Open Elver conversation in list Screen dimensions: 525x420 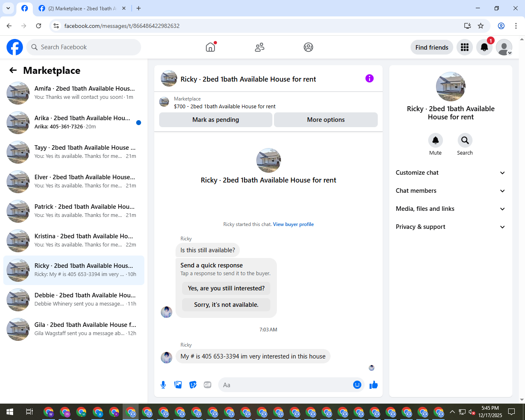pos(74,182)
